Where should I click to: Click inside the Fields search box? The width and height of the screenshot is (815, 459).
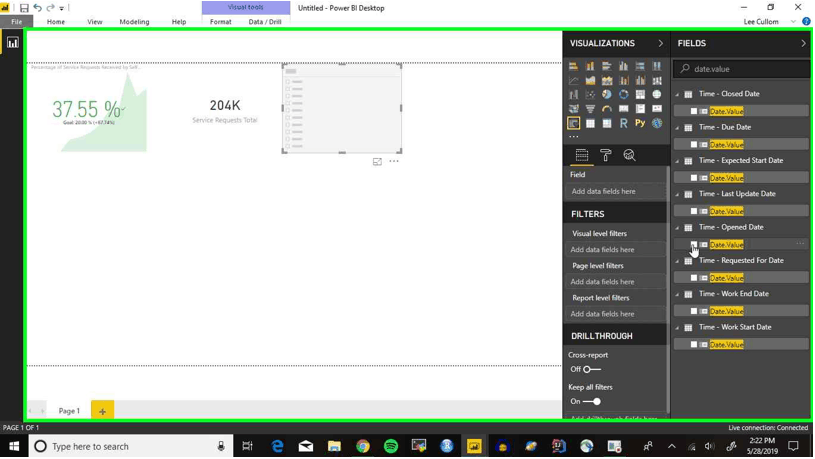click(742, 69)
